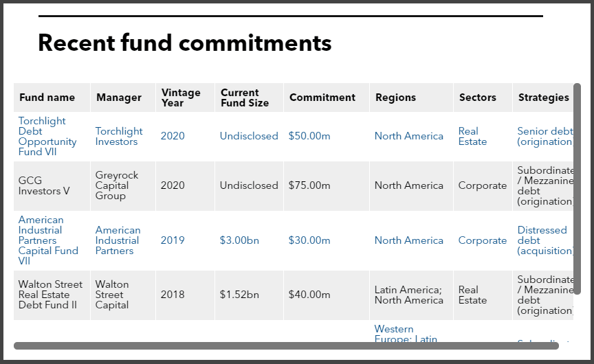Click the Distressed debt (acquisition) strategy
The width and height of the screenshot is (594, 364).
coord(545,240)
